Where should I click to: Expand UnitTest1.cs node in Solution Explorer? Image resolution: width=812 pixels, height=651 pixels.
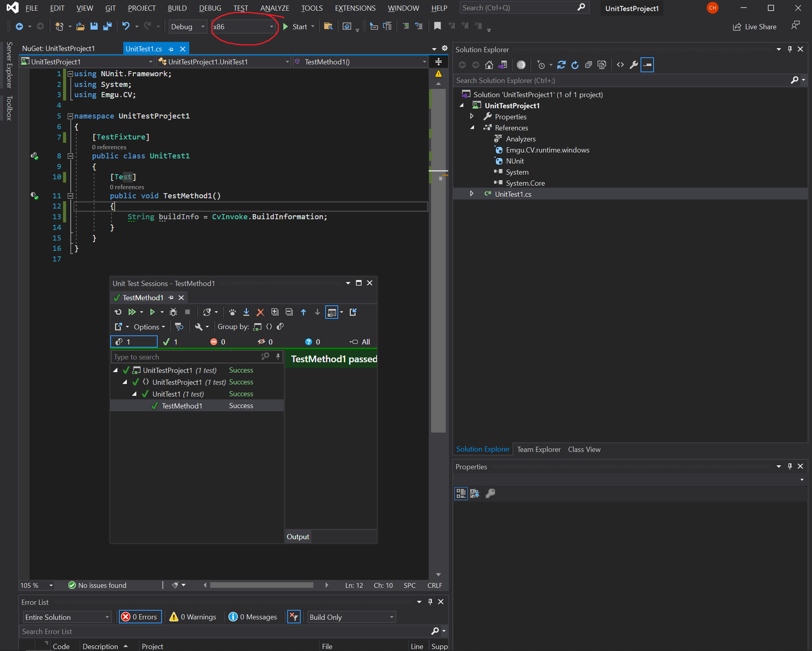(x=471, y=194)
